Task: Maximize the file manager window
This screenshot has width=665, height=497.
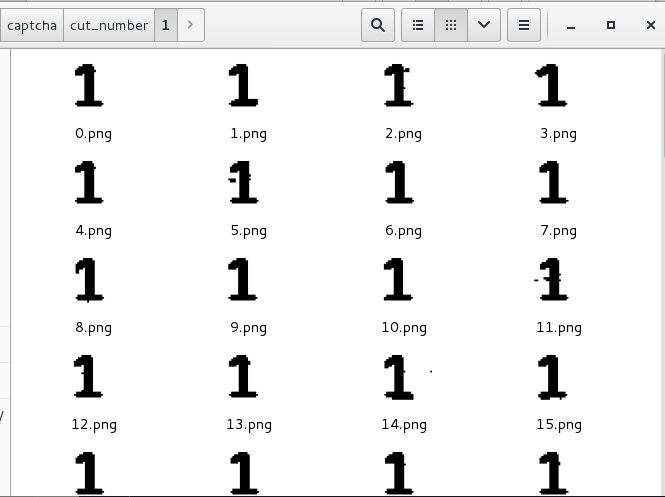Action: [611, 25]
